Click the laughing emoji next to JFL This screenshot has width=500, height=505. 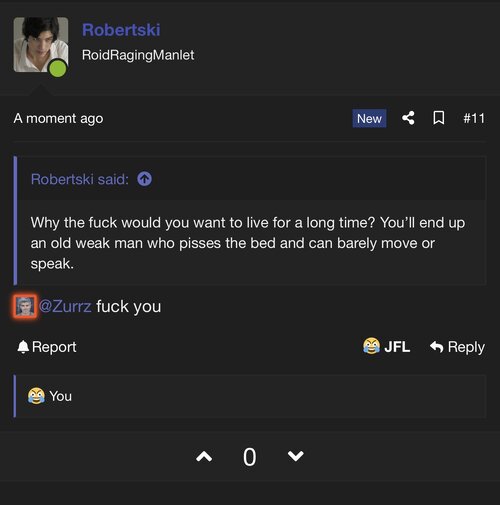point(371,346)
